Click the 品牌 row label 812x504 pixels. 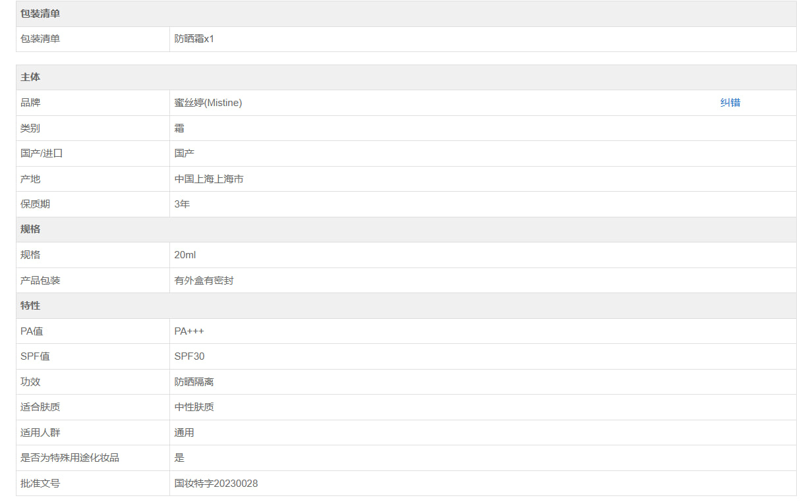coord(30,103)
